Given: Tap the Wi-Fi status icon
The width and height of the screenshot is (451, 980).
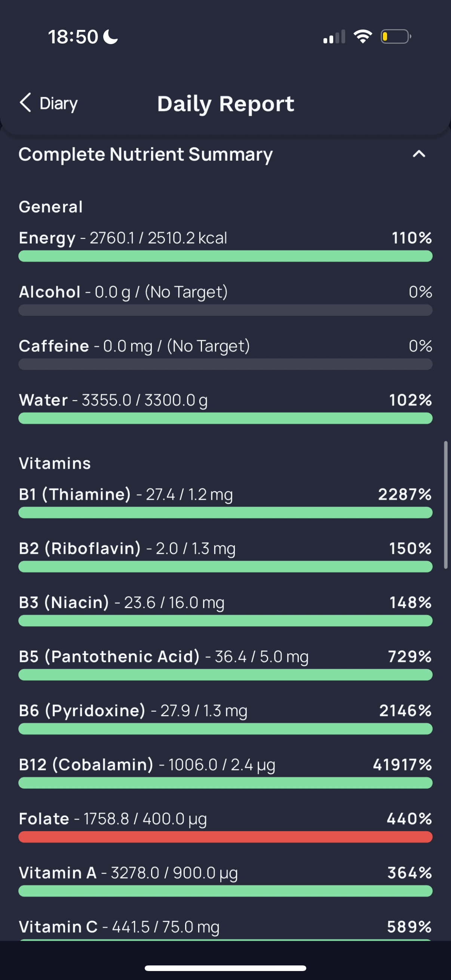Looking at the screenshot, I should tap(363, 37).
